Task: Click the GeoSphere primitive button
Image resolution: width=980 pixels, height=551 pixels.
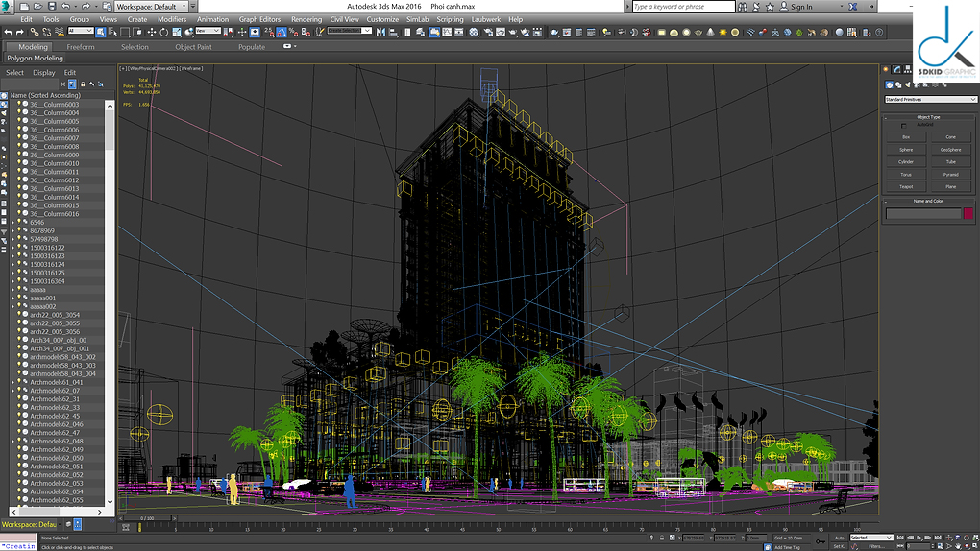Action: click(x=950, y=150)
